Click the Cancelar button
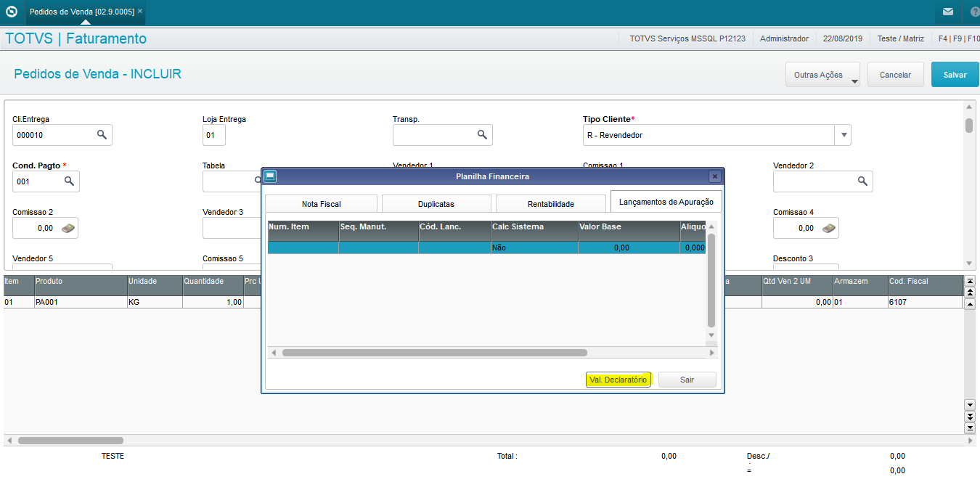This screenshot has height=503, width=980. pos(895,75)
